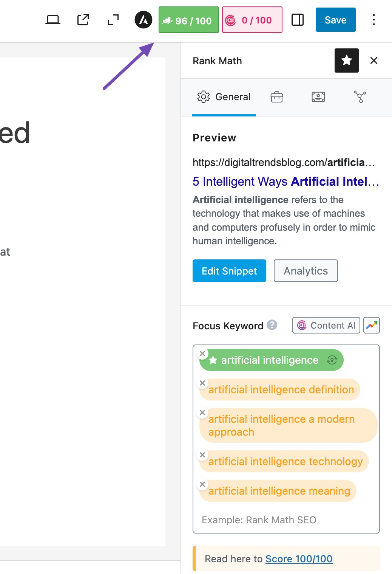The image size is (392, 574).
Task: Click the laptop device preview icon
Action: point(53,20)
